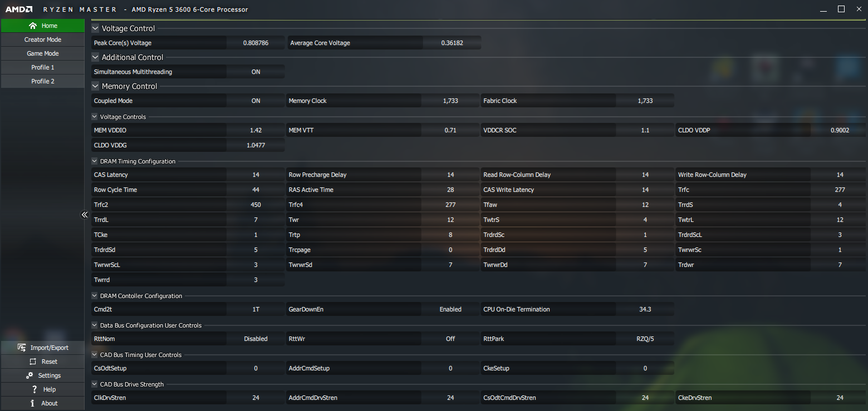Toggle Coupled Mode ON value
The image size is (868, 411).
256,101
